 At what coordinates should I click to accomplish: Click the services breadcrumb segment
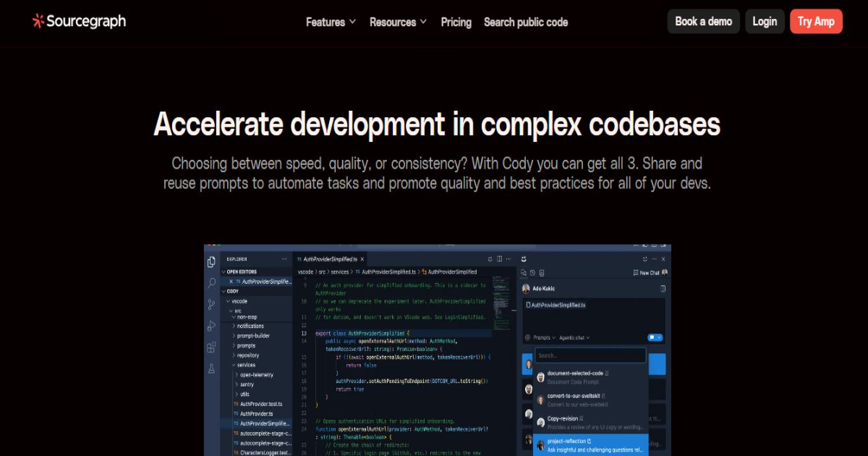click(340, 272)
